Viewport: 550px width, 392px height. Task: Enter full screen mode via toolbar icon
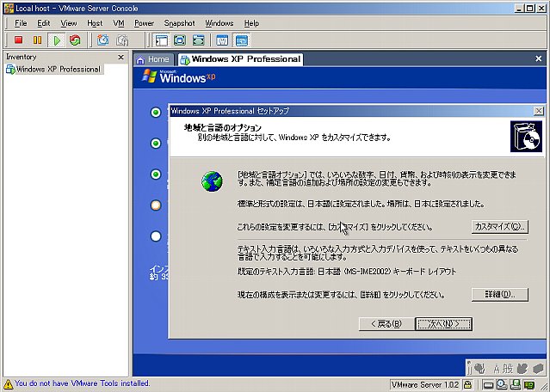click(180, 40)
